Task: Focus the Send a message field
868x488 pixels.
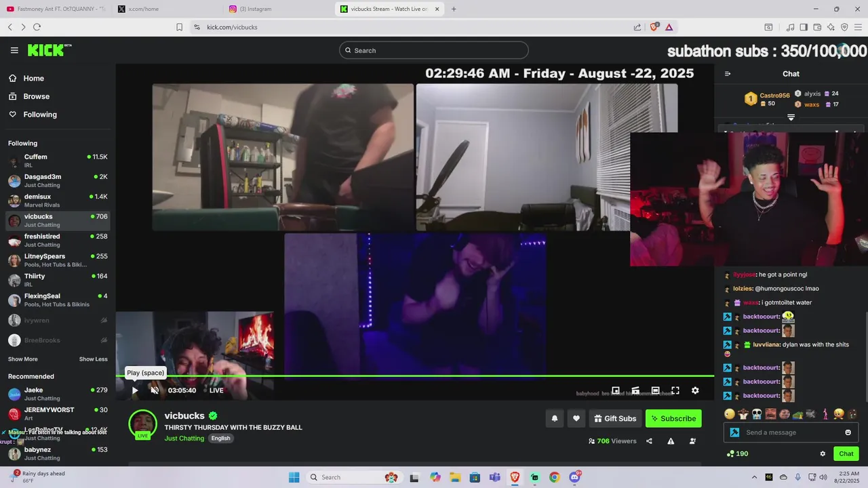Action: (x=791, y=432)
